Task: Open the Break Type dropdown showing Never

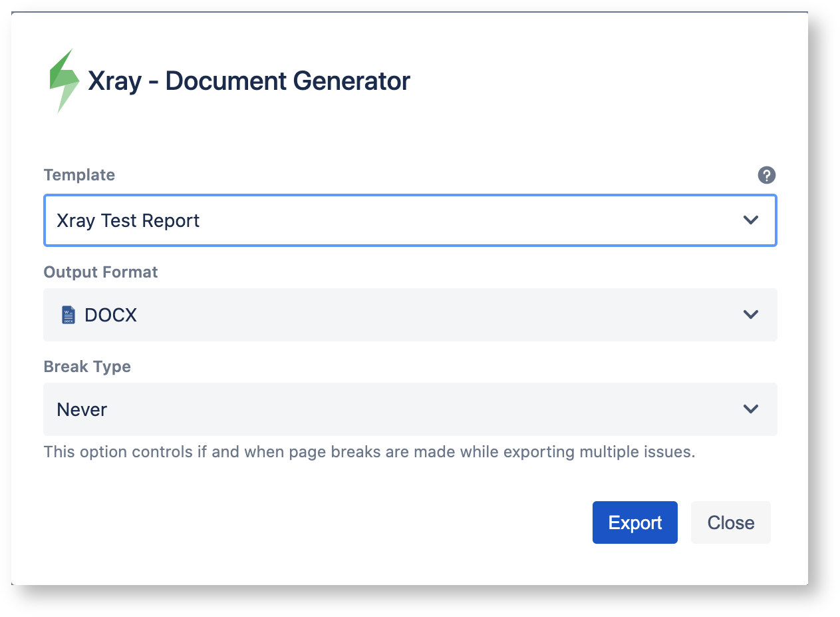Action: pos(410,409)
